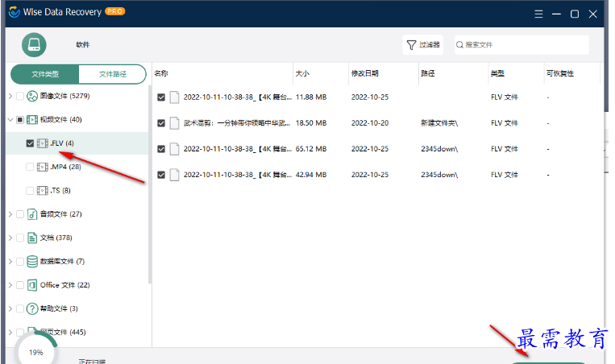Click the filter funnel icon
Viewport: 615px width, 364px height.
click(x=411, y=45)
